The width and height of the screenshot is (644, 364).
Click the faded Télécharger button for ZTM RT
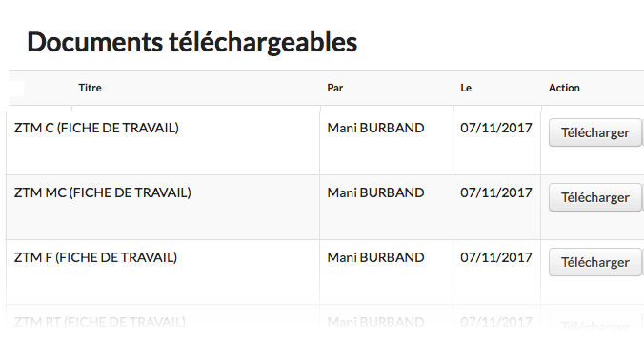[x=594, y=327]
